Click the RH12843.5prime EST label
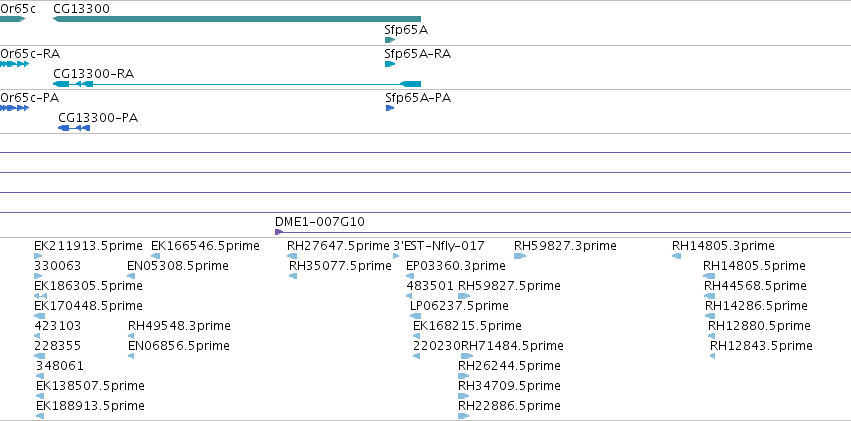 click(x=761, y=346)
